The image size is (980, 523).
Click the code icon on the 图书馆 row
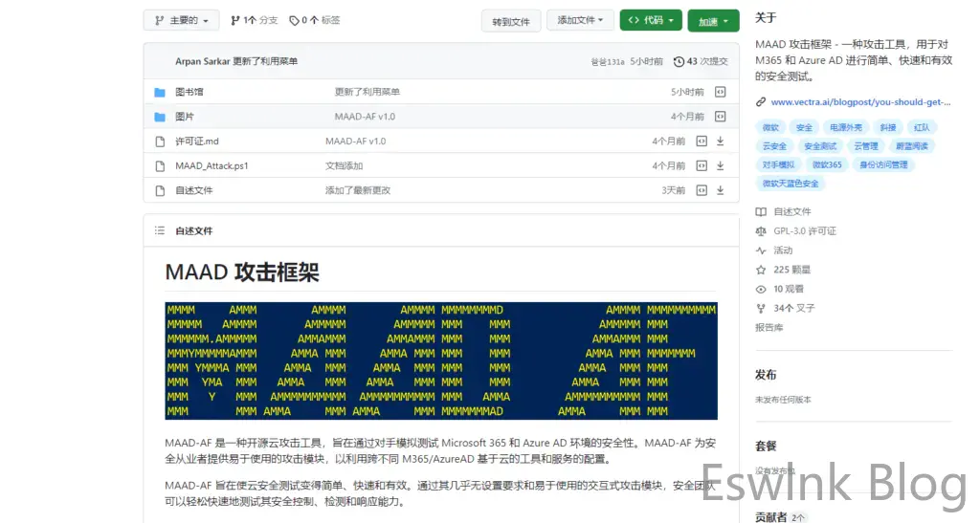[x=720, y=92]
